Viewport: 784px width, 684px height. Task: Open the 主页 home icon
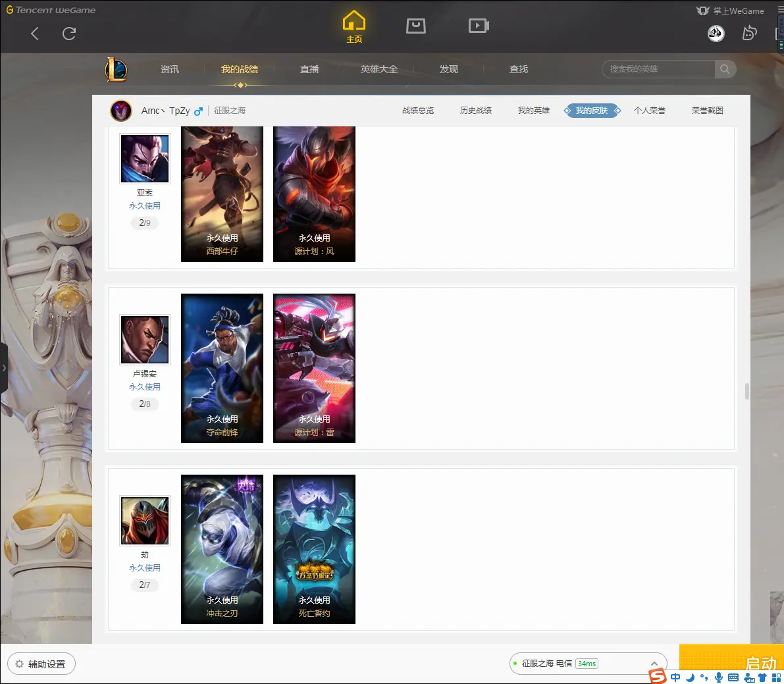(354, 26)
